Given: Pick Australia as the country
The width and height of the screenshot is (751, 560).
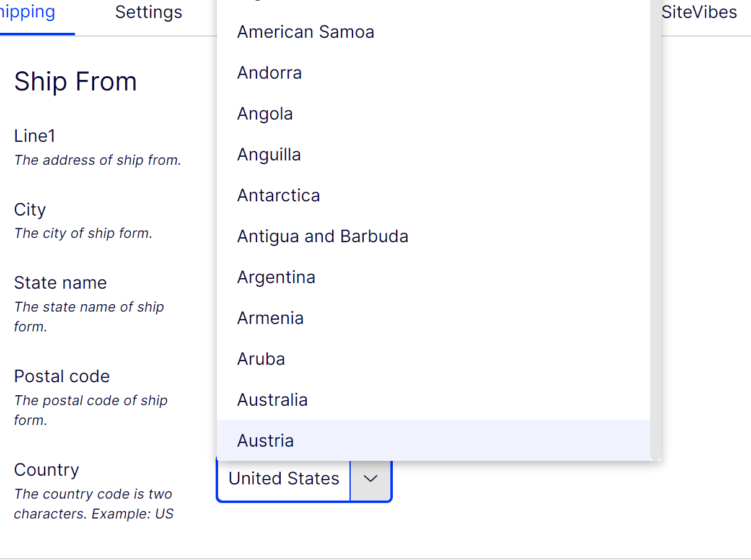Looking at the screenshot, I should point(273,400).
